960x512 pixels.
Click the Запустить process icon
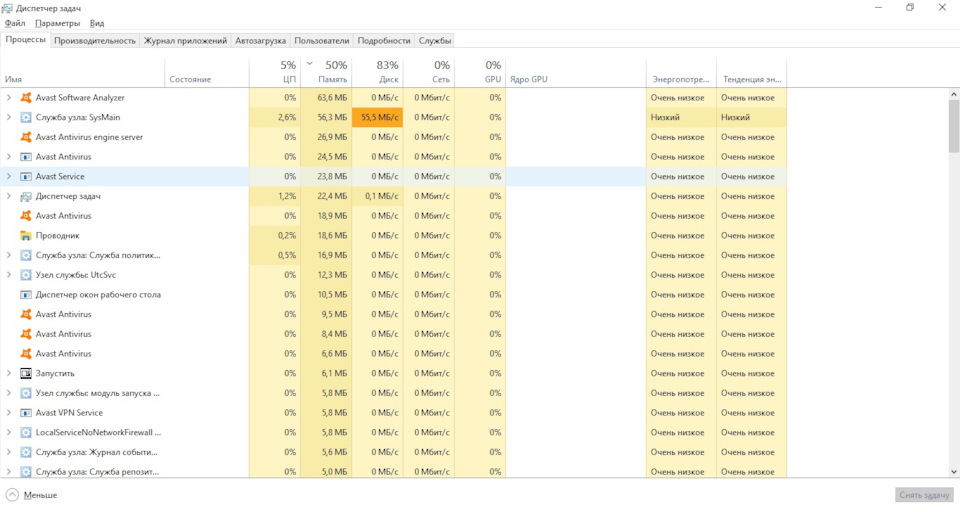26,373
